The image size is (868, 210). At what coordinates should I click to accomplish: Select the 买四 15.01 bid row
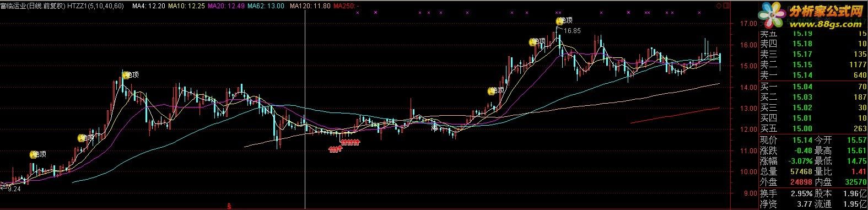813,119
